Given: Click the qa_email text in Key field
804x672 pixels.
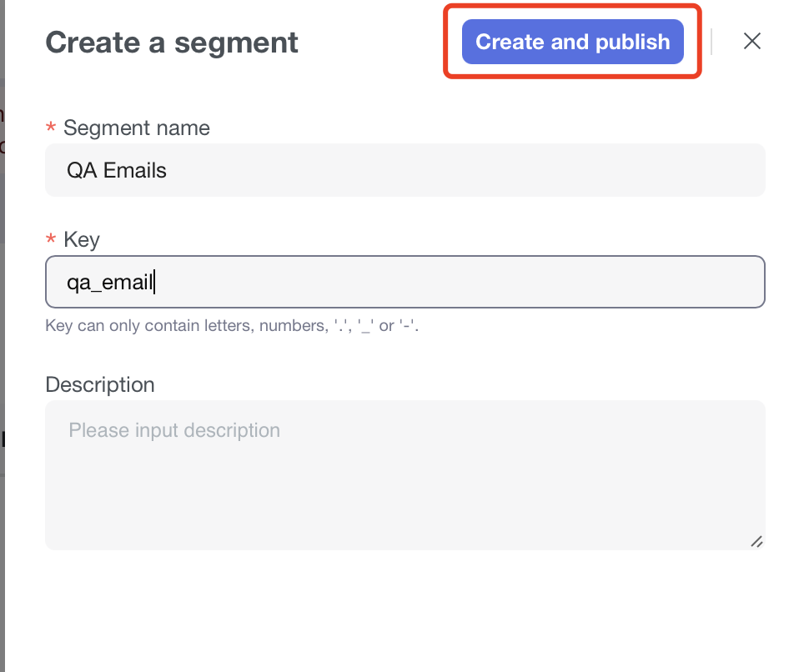Looking at the screenshot, I should 110,283.
